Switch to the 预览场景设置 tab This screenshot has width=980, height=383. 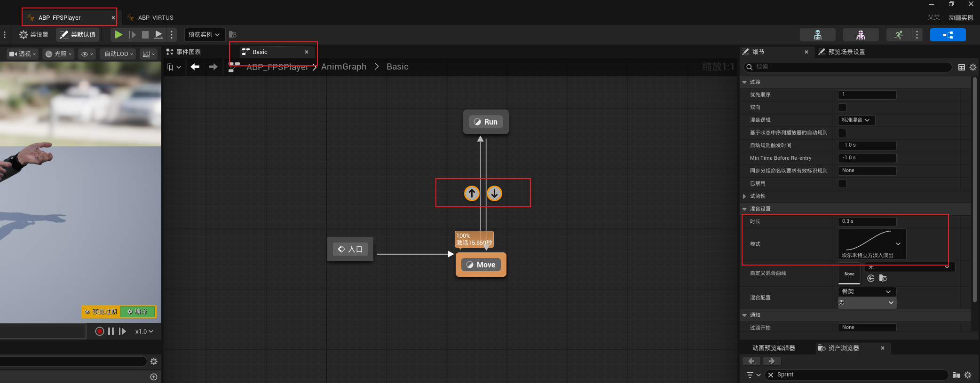click(x=842, y=52)
